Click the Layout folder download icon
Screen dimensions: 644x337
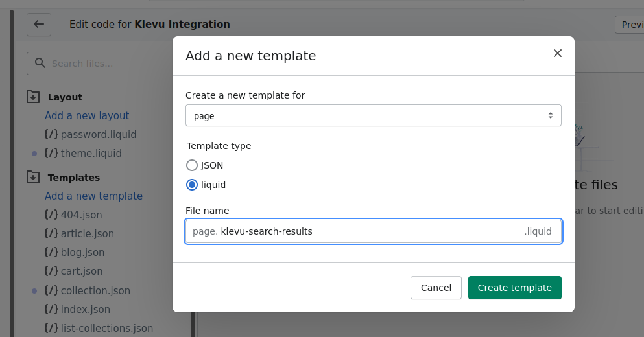click(33, 97)
